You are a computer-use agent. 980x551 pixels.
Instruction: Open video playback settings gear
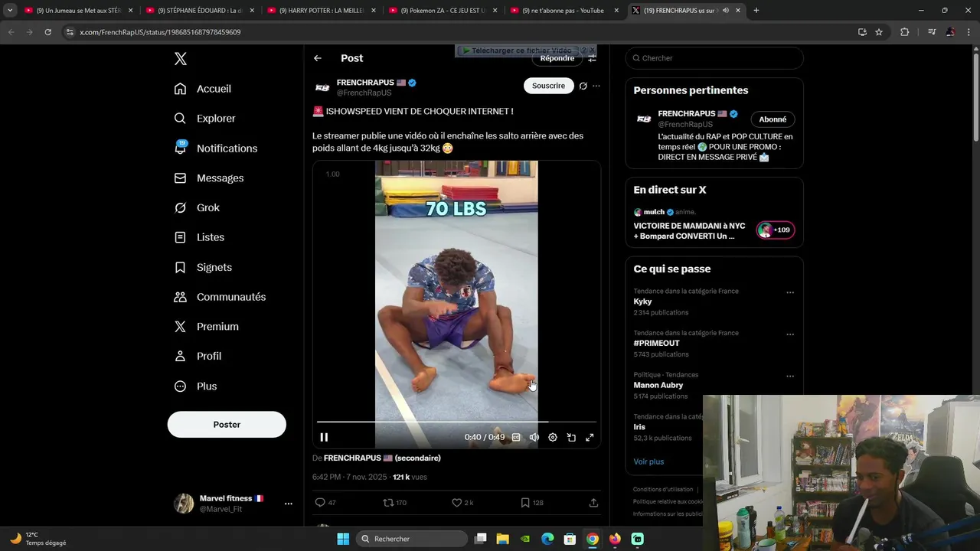553,437
